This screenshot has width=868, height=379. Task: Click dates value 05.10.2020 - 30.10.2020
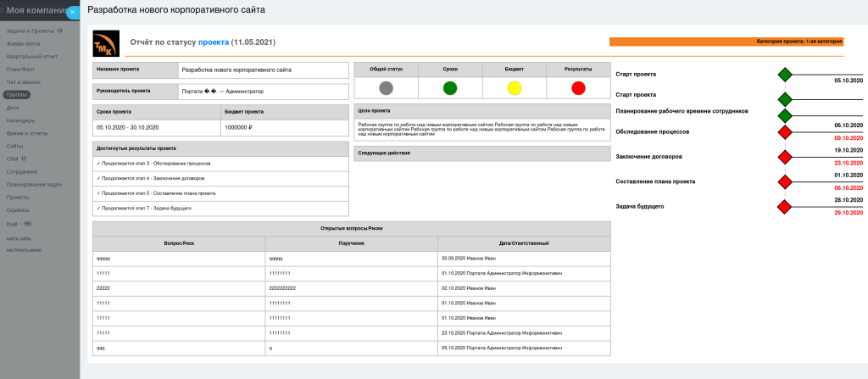(x=128, y=127)
